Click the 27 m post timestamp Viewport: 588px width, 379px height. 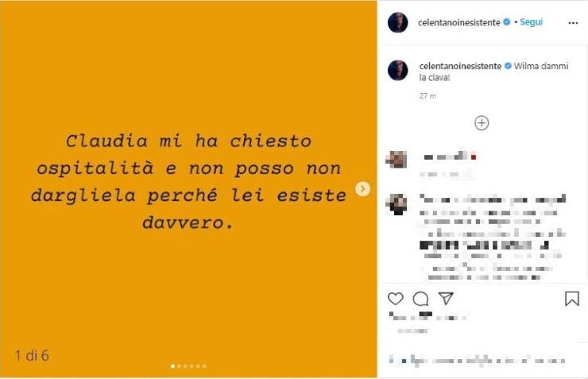point(427,96)
